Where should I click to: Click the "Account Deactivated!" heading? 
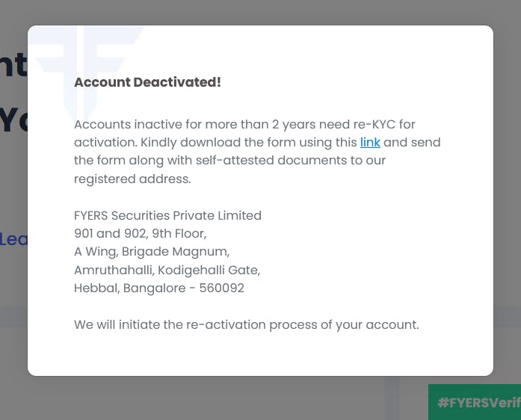147,82
